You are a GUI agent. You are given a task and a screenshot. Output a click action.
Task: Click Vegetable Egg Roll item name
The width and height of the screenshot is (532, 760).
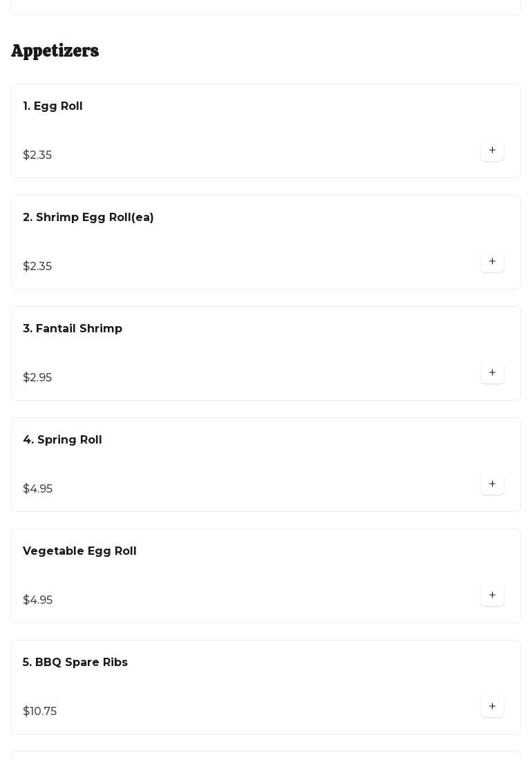click(x=79, y=551)
